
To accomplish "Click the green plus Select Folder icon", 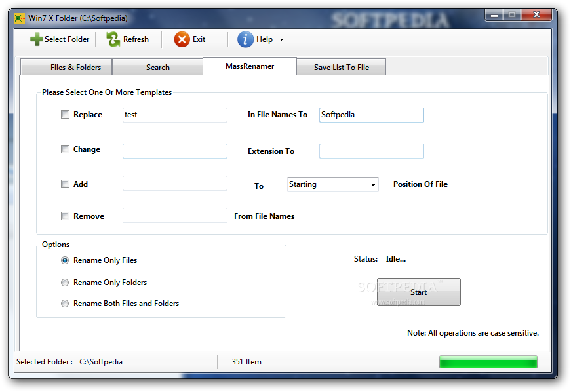I will (x=36, y=39).
